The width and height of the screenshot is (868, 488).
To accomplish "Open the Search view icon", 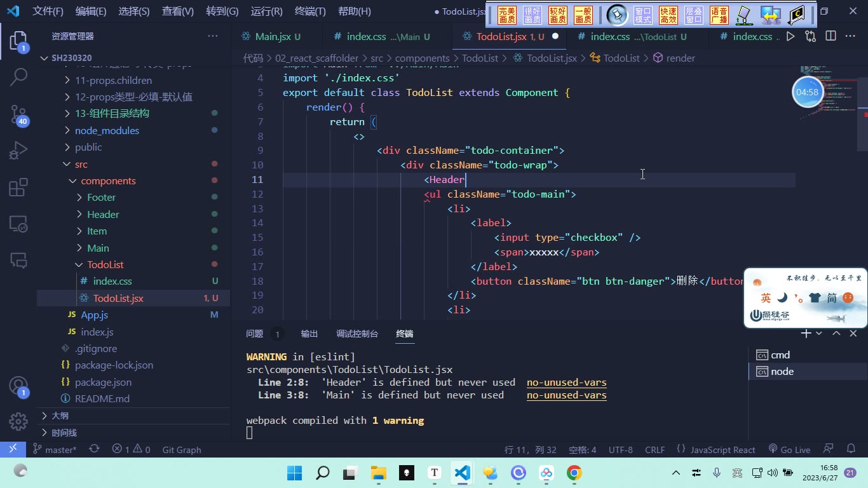I will click(18, 78).
